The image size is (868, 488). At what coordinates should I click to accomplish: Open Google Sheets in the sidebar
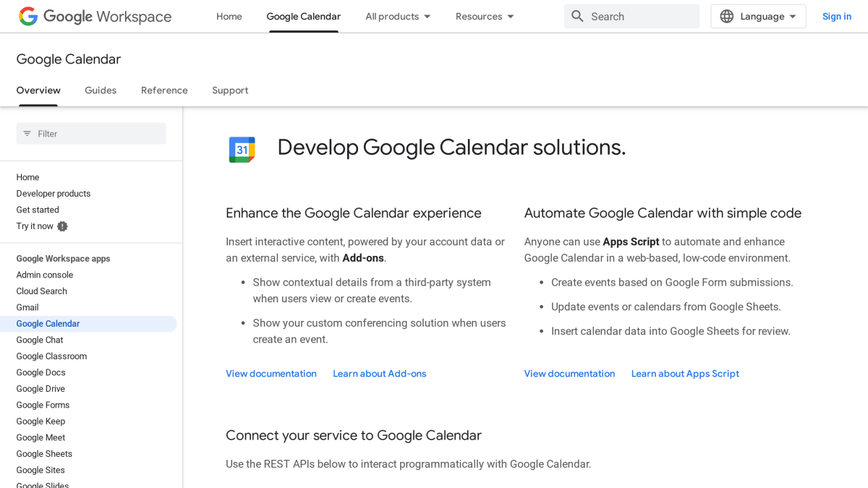[45, 454]
